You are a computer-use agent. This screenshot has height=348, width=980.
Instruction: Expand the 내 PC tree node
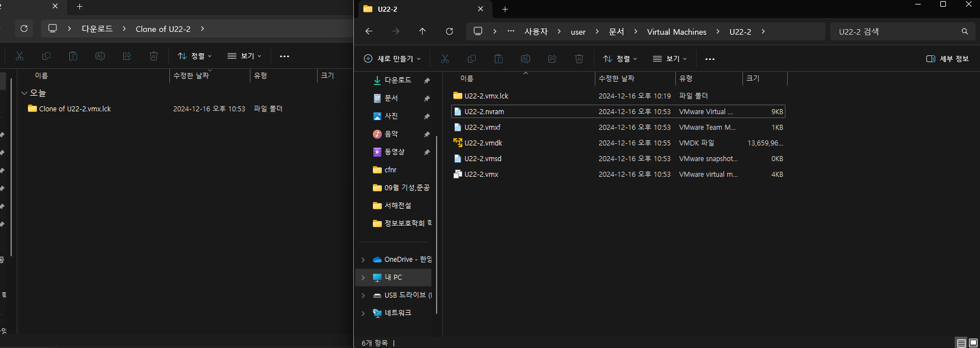(363, 278)
